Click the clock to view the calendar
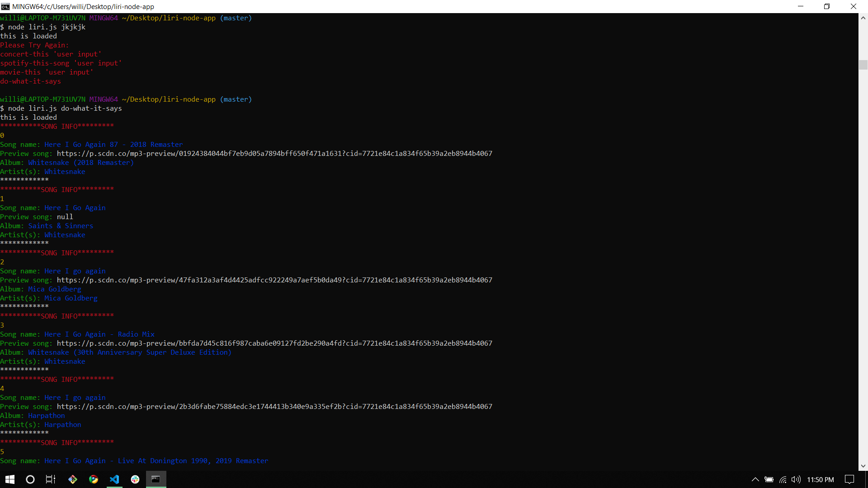Screen dimensions: 868x488 coord(821,480)
